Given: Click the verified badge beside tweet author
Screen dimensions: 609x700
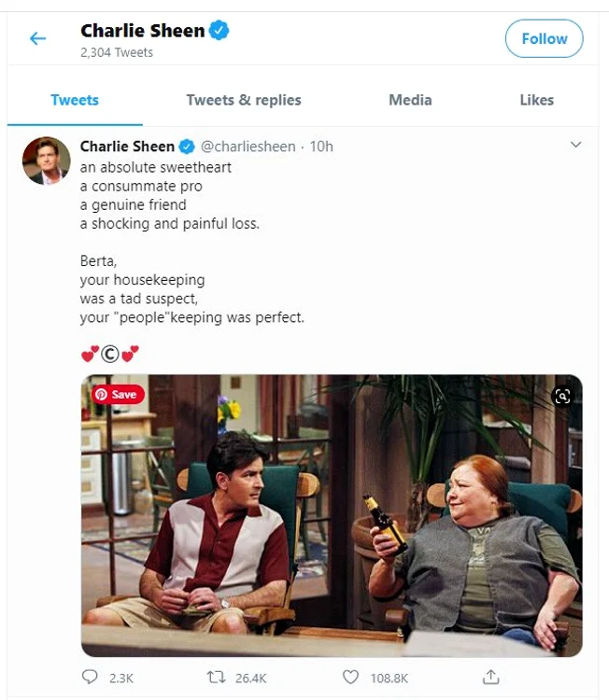Looking at the screenshot, I should click(x=187, y=147).
